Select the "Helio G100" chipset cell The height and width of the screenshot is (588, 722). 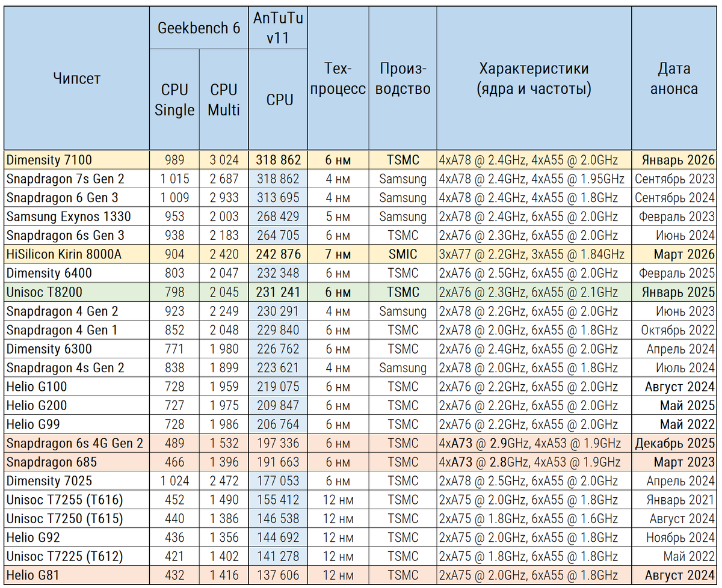click(76, 387)
